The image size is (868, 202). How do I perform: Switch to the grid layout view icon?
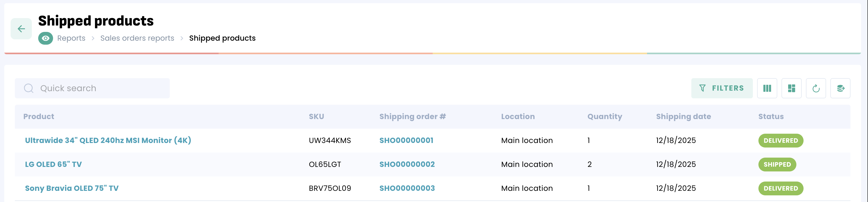(x=792, y=88)
